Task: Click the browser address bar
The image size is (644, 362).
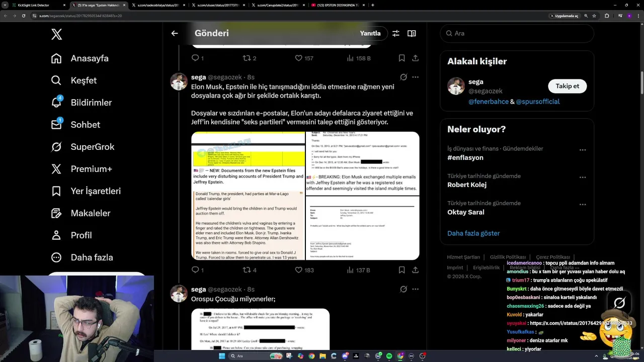Action: [287, 16]
